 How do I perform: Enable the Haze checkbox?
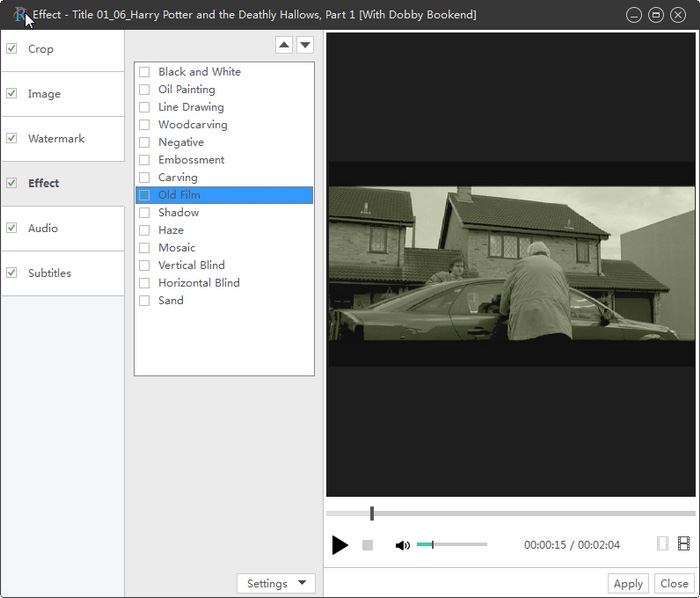144,230
